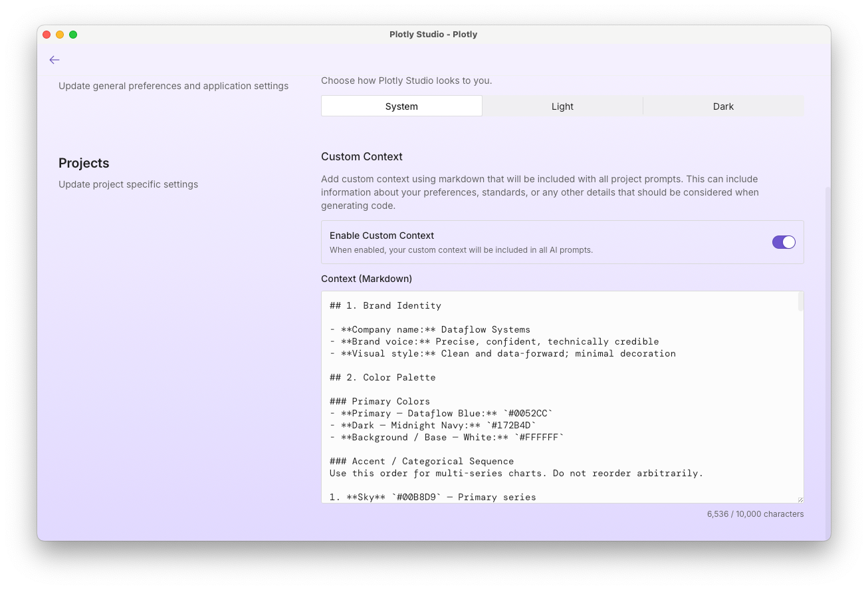Click the Brand voice line
The image size is (868, 590).
point(494,342)
